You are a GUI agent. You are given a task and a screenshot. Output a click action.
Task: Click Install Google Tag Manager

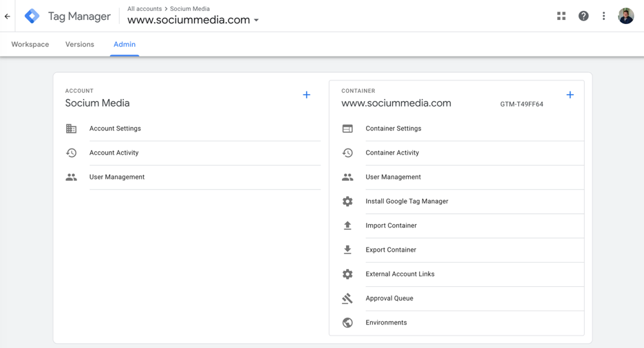click(x=407, y=202)
